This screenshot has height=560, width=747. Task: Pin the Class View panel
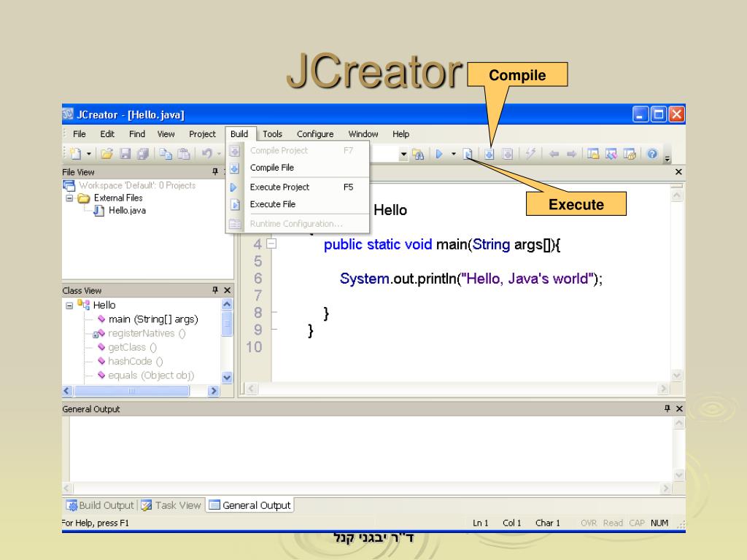pos(215,290)
